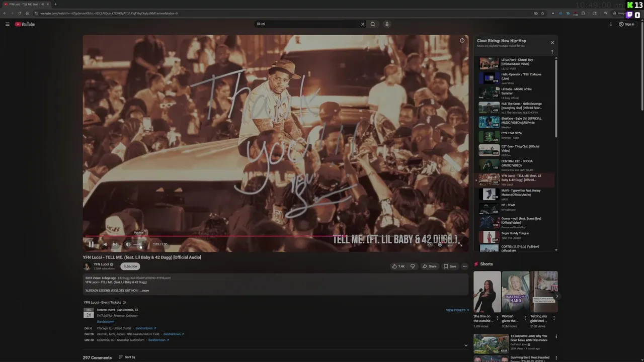Open the YFN Lucci channel avatar
This screenshot has height=362, width=644.
(87, 266)
